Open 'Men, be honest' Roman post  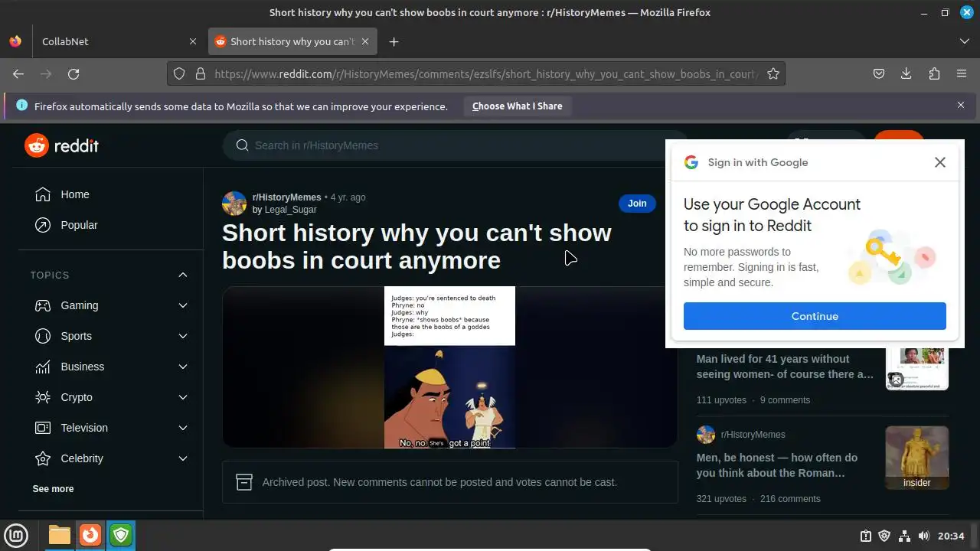(777, 465)
